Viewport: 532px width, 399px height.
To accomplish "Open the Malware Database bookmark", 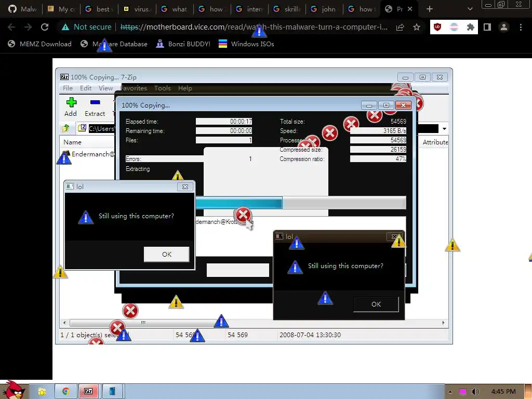I will [x=114, y=44].
